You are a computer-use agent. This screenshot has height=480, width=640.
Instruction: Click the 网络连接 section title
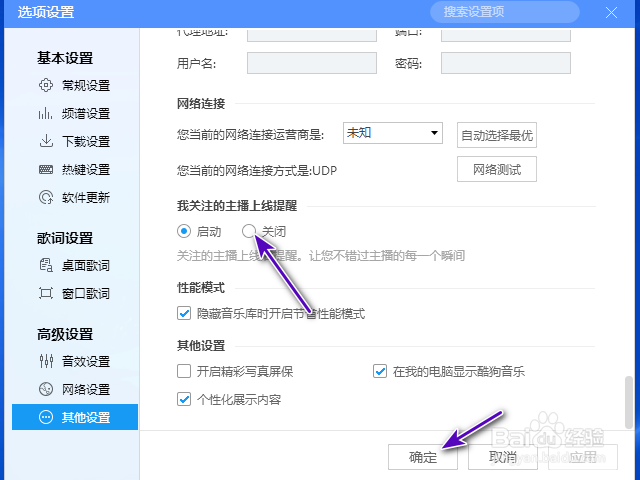201,104
